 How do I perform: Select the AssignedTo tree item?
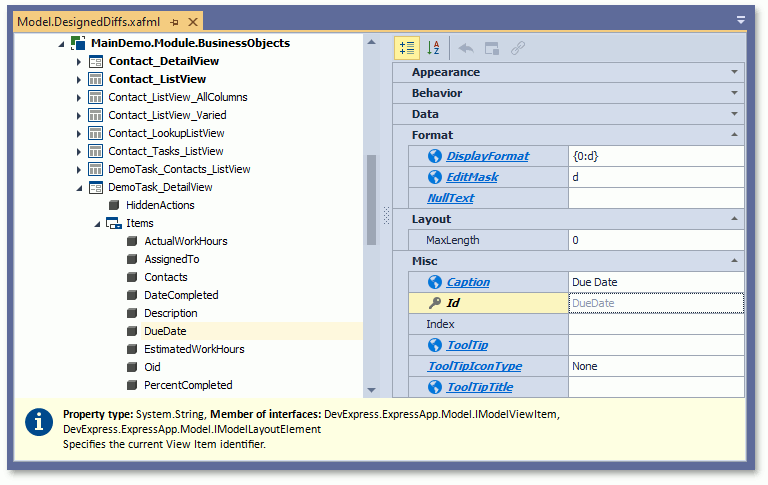click(171, 259)
